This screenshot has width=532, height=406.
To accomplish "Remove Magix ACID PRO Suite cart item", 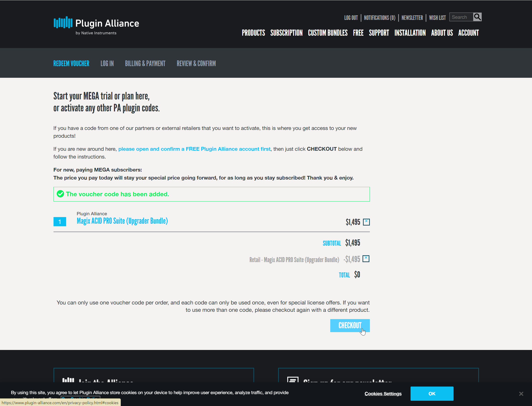I will click(366, 222).
